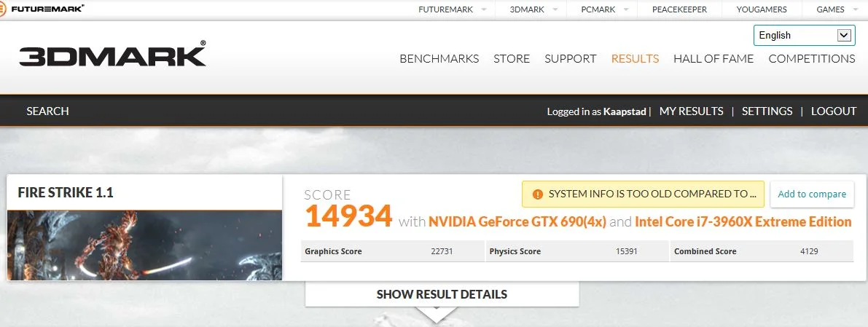Click the 3DMARK logo
The height and width of the screenshot is (327, 868).
point(112,54)
